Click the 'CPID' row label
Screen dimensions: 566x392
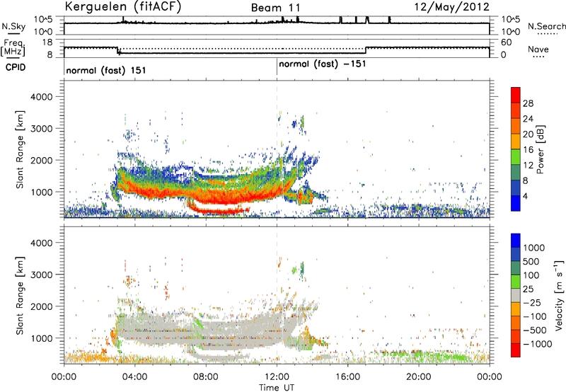pyautogui.click(x=16, y=67)
